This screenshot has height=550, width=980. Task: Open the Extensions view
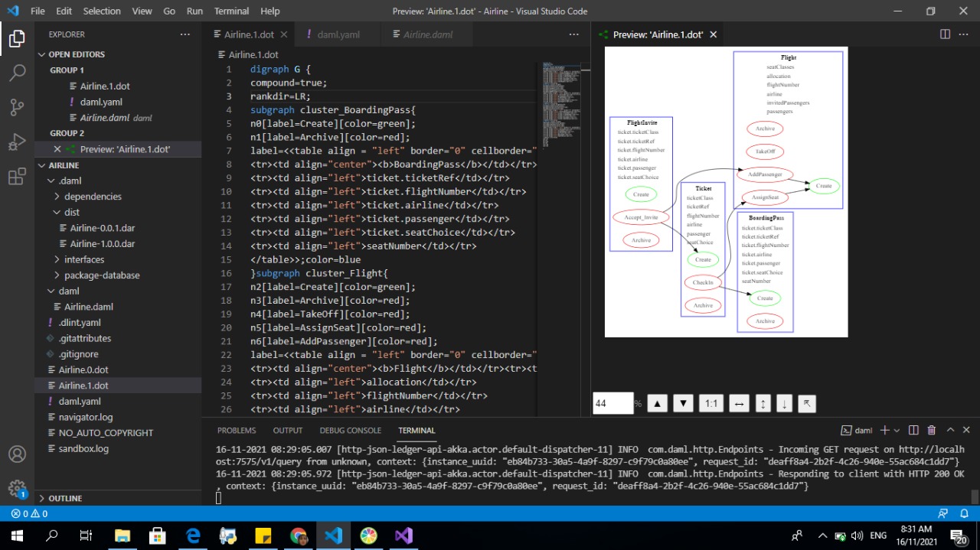pos(17,177)
